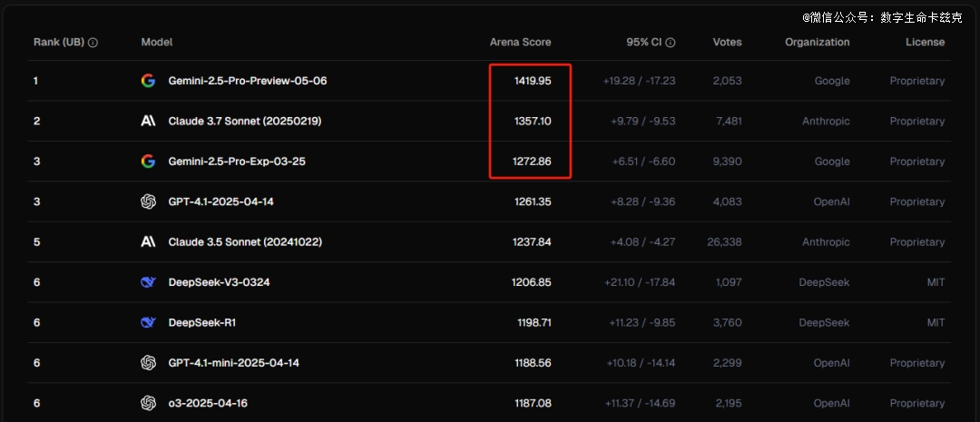Click Google organization in Gemini-2.5-Pro-Preview-05-06 row
This screenshot has width=980, height=422.
832,81
